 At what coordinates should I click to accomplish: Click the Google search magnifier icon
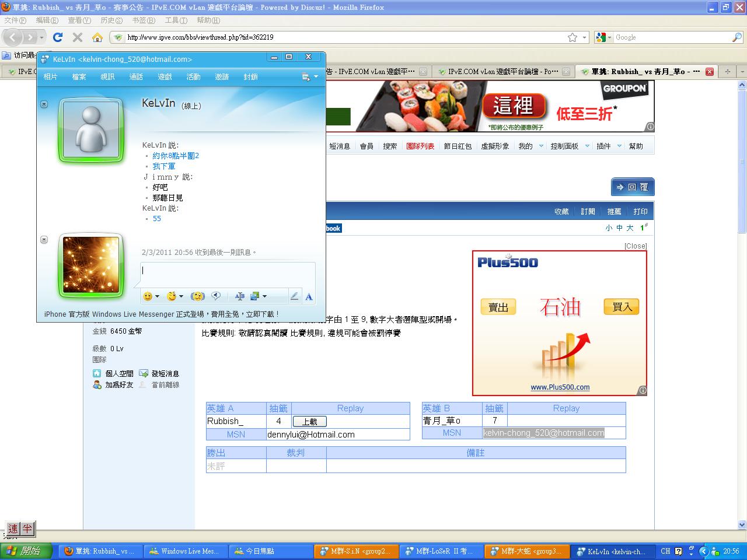[736, 37]
